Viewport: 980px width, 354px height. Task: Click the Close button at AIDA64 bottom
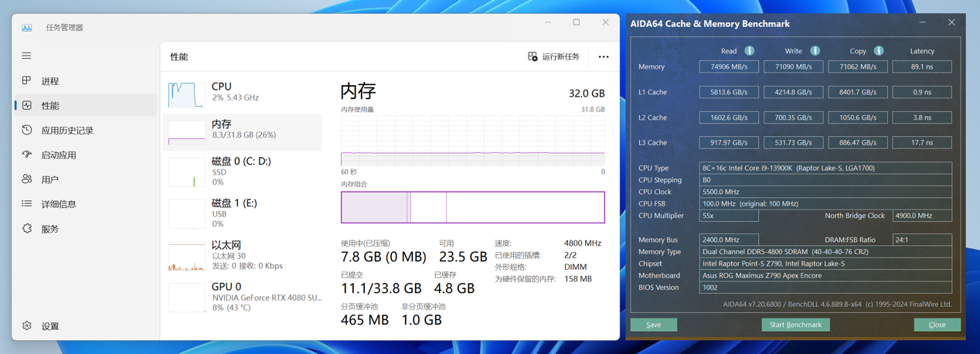pos(937,325)
